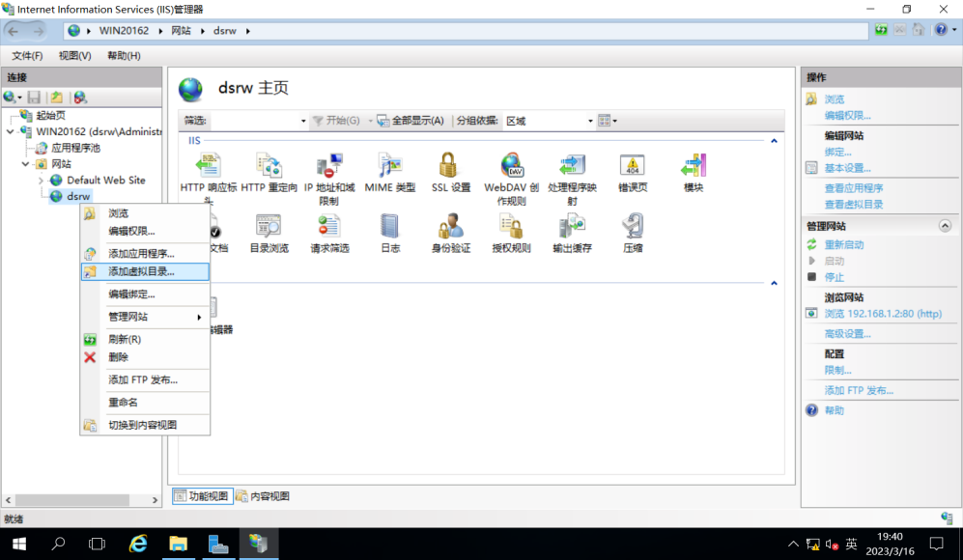Open the 视图(V) menu
Screen dimensions: 963x560
click(x=75, y=56)
